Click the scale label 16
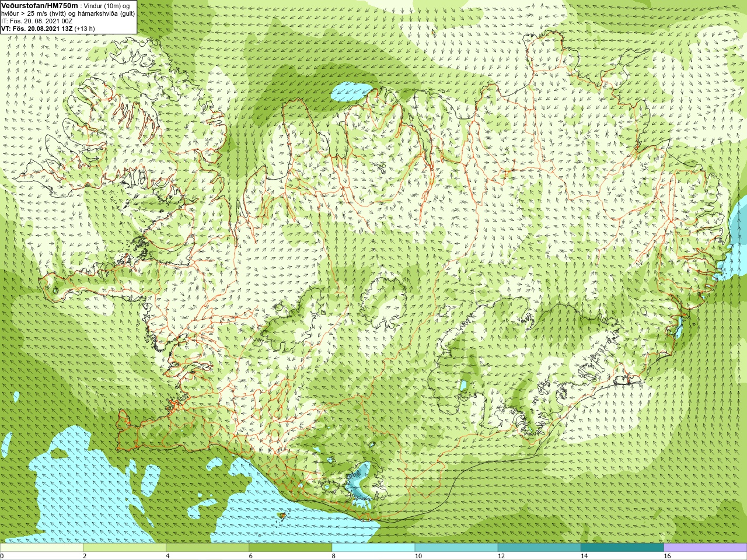The width and height of the screenshot is (747, 560). [668, 556]
